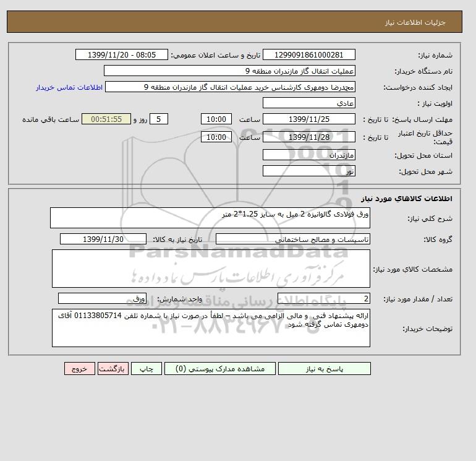Click the general description field about galvanized sheet

[x=210, y=218]
